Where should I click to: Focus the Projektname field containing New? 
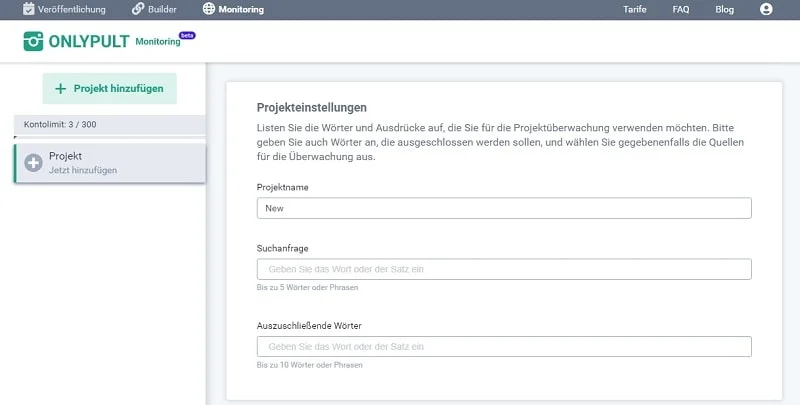click(x=503, y=208)
